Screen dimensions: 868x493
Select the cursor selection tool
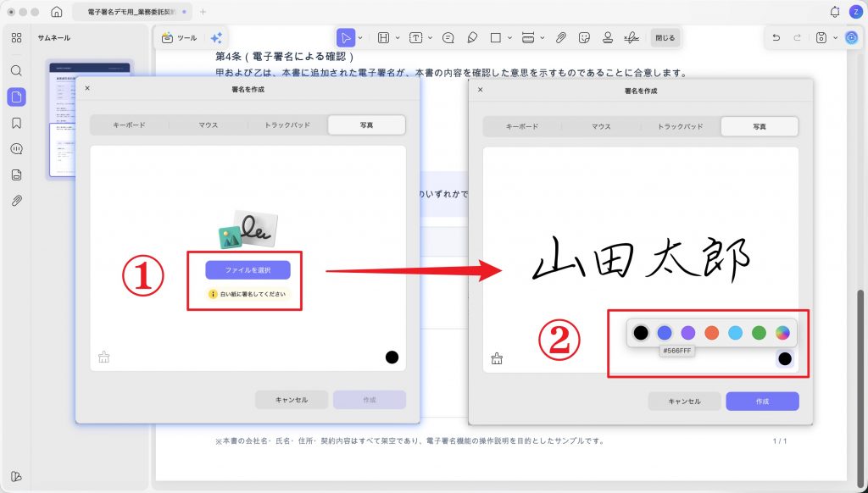point(346,37)
